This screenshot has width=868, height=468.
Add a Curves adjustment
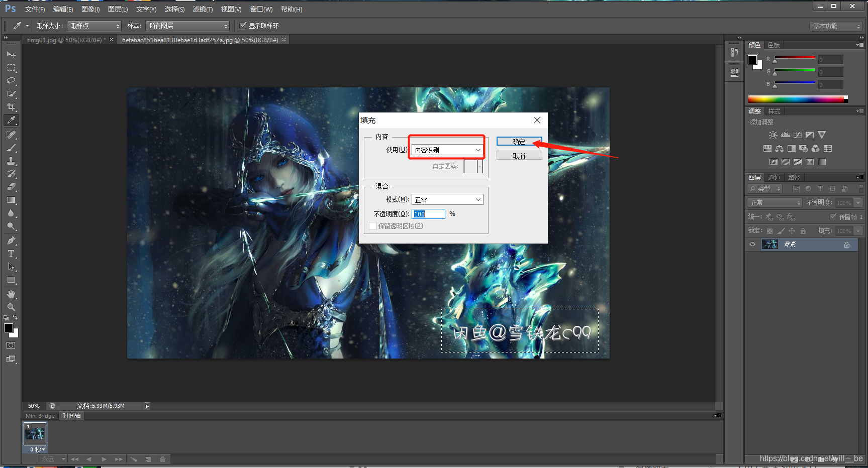797,135
